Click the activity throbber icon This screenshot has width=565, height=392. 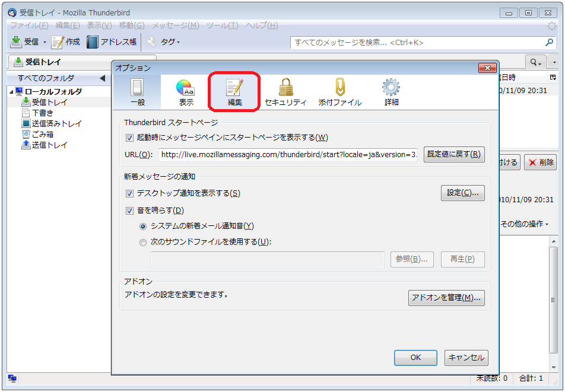552,26
